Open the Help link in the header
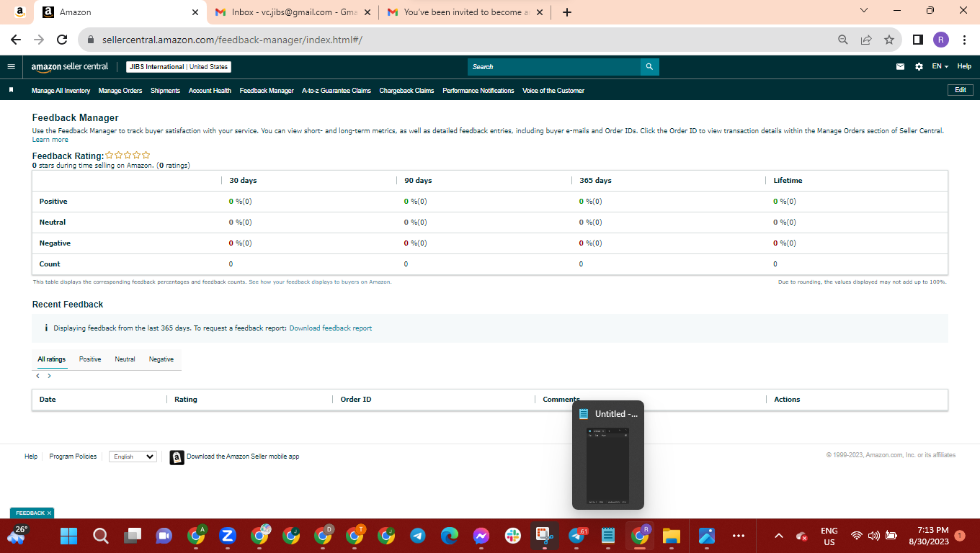Viewport: 980px width, 553px height. click(964, 66)
